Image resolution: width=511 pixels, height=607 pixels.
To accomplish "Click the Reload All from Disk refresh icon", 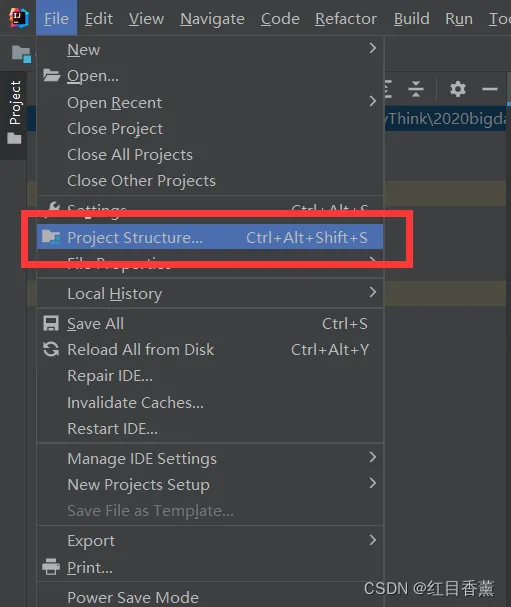I will [x=51, y=350].
